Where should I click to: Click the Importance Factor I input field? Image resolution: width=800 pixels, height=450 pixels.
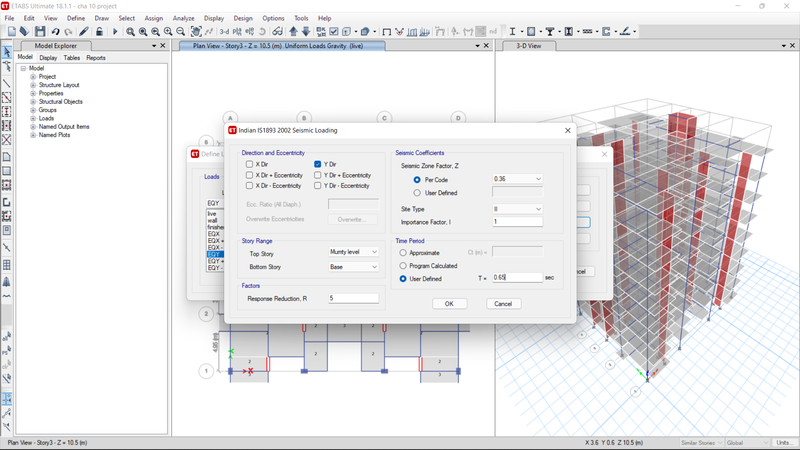(x=517, y=221)
